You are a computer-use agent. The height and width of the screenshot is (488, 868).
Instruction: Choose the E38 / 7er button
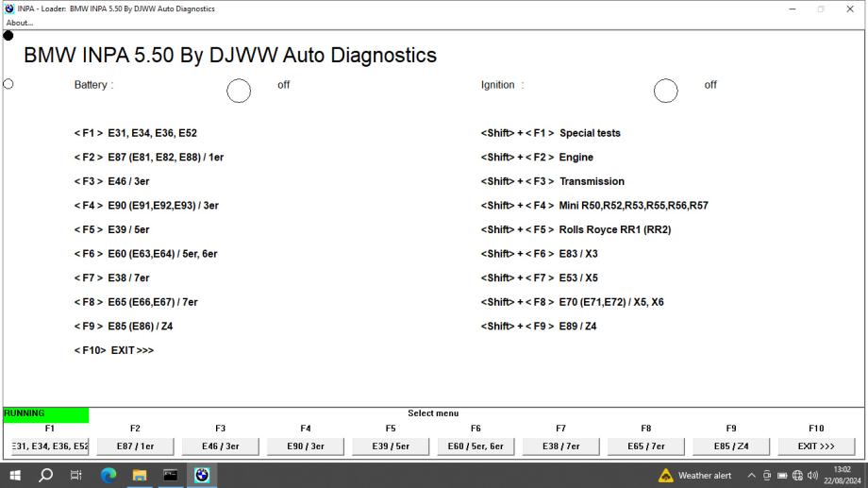[x=560, y=446]
